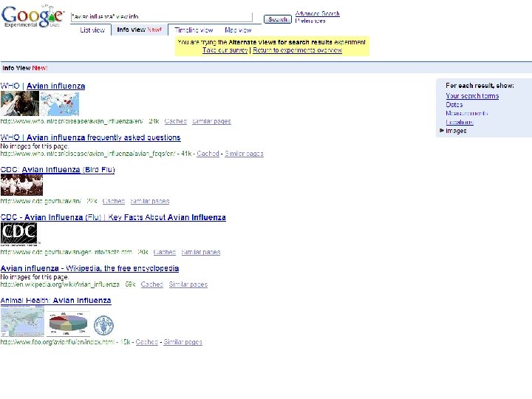This screenshot has height=399, width=532.
Task: Open the Preferences link
Action: 310,21
